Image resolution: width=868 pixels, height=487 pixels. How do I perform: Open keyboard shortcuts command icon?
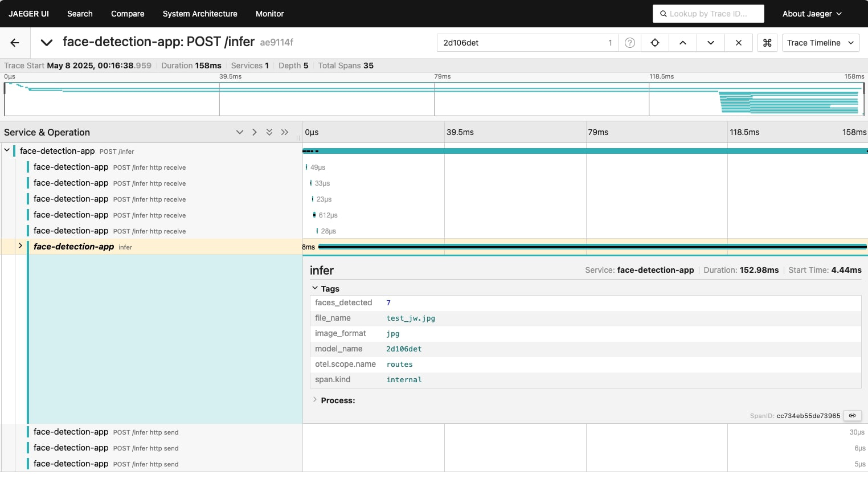point(767,43)
